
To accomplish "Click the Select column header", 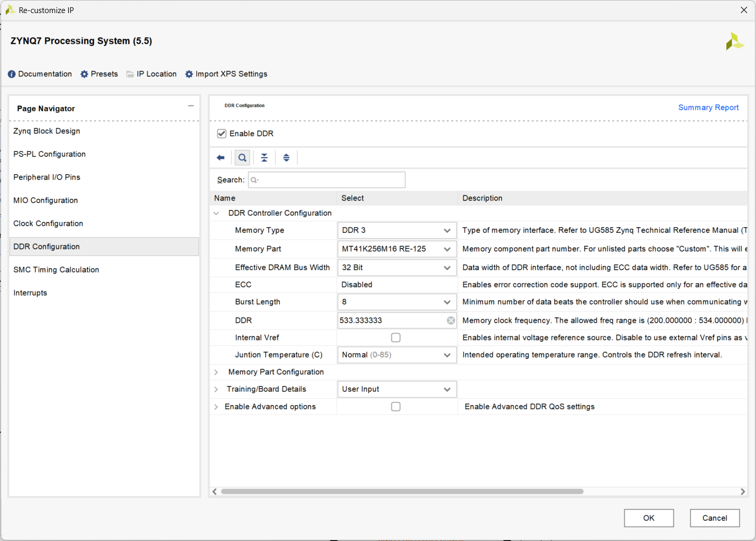I will (x=398, y=198).
